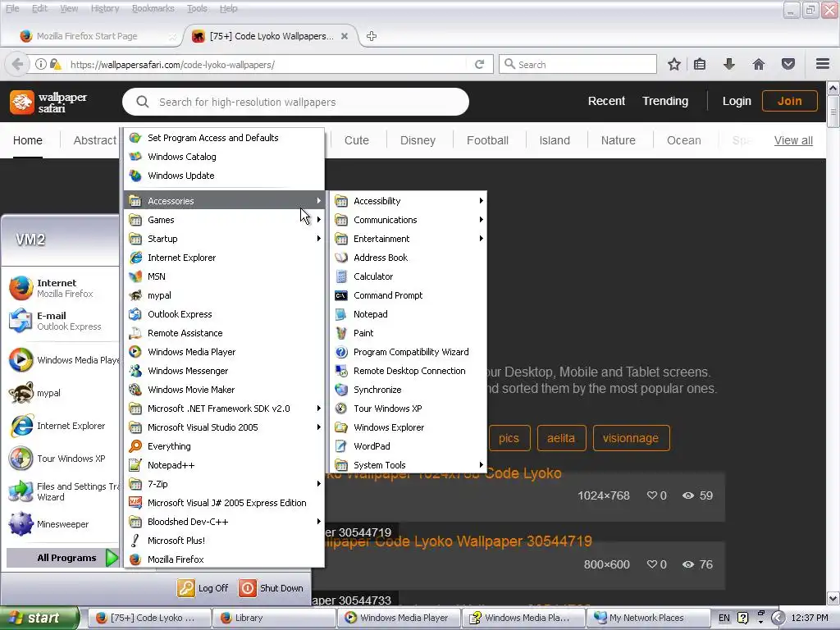This screenshot has width=840, height=630.
Task: Open the Everything search program
Action: [x=224, y=446]
